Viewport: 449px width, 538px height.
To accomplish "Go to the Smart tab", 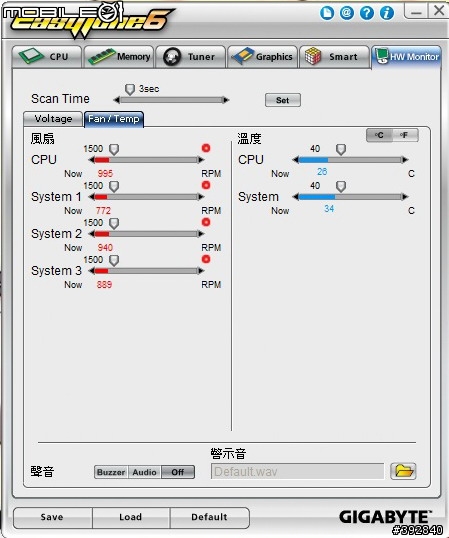I will pos(335,56).
